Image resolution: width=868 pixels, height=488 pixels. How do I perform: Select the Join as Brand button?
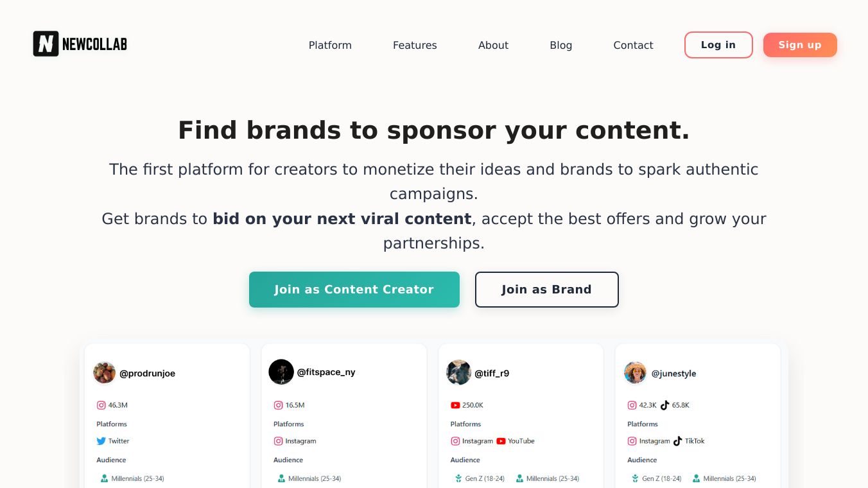click(546, 290)
